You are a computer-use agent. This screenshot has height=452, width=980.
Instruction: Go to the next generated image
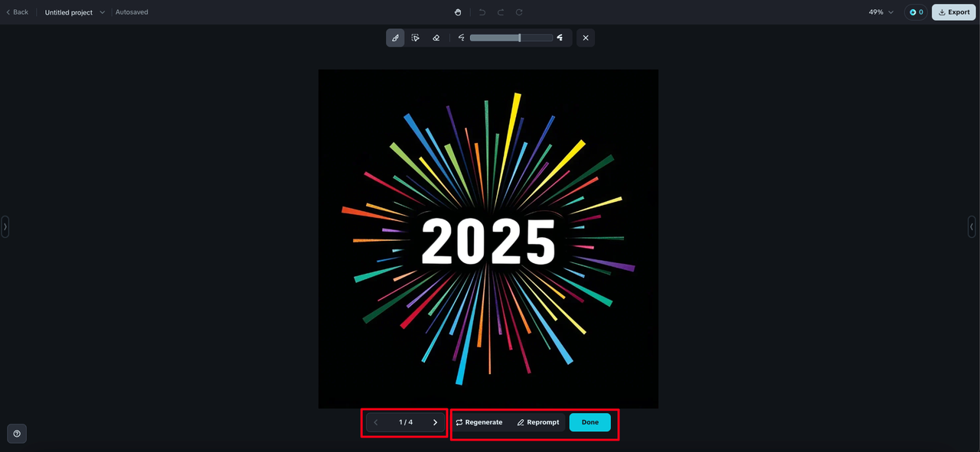pyautogui.click(x=435, y=422)
